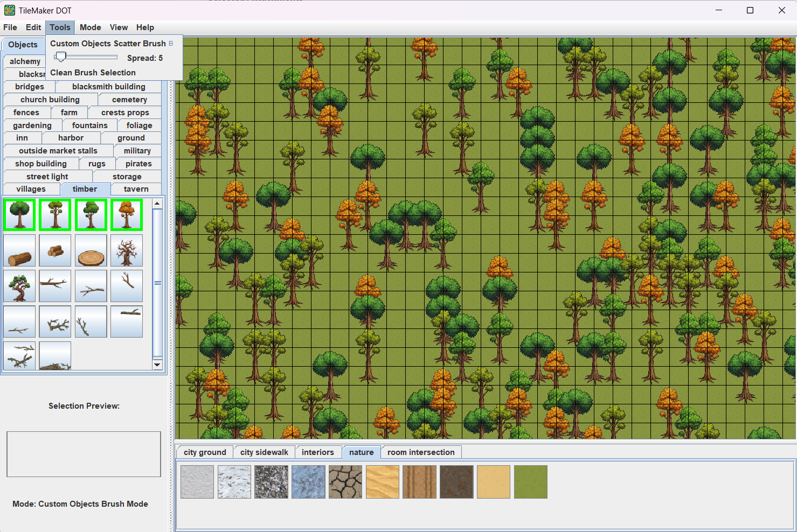Switch to the city ground tile tab
797x532 pixels.
205,452
